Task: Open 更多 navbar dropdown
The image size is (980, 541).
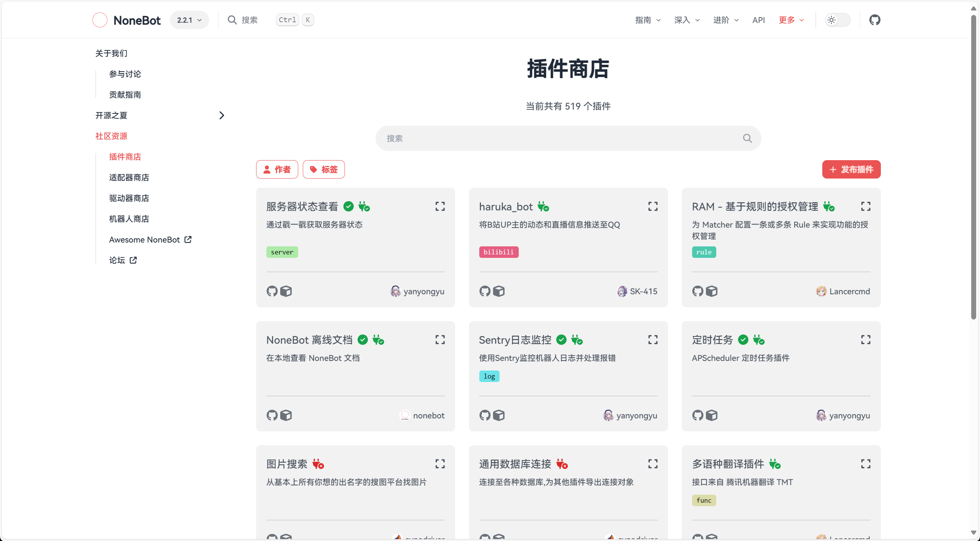Action: 791,20
